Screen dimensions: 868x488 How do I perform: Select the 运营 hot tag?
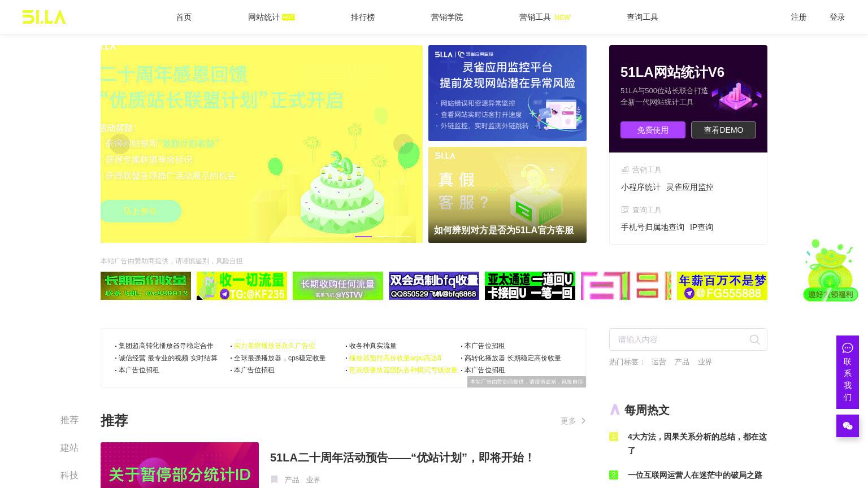click(x=658, y=361)
